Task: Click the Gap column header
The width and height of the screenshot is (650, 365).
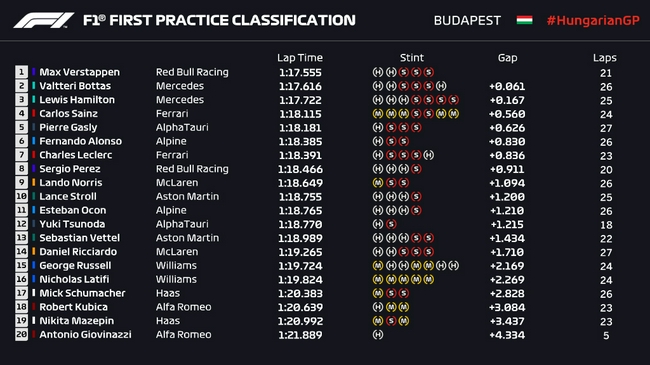Action: (x=507, y=58)
